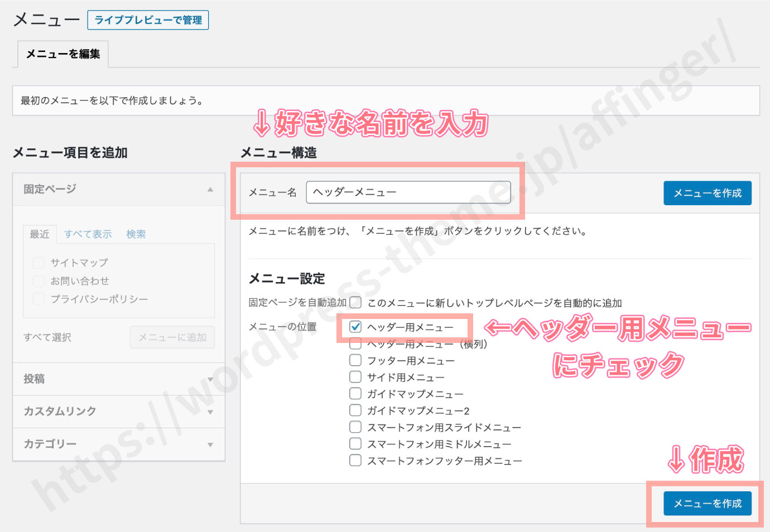Click the メニュー構造 heading text
Image resolution: width=770 pixels, height=532 pixels.
[278, 152]
